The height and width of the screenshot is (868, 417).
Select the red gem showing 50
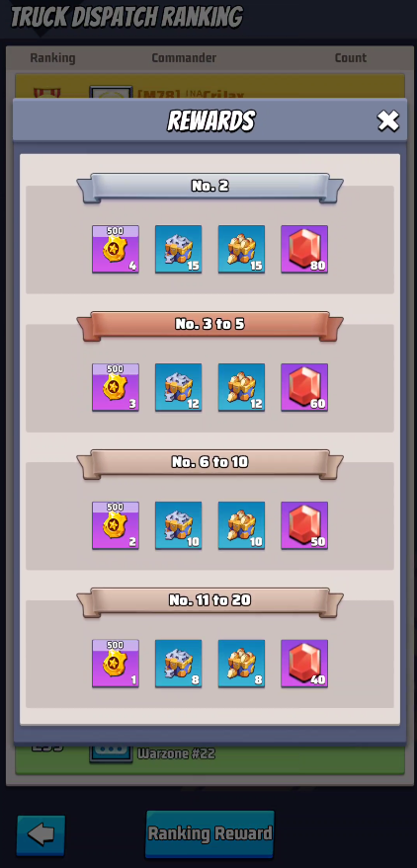[x=304, y=525]
